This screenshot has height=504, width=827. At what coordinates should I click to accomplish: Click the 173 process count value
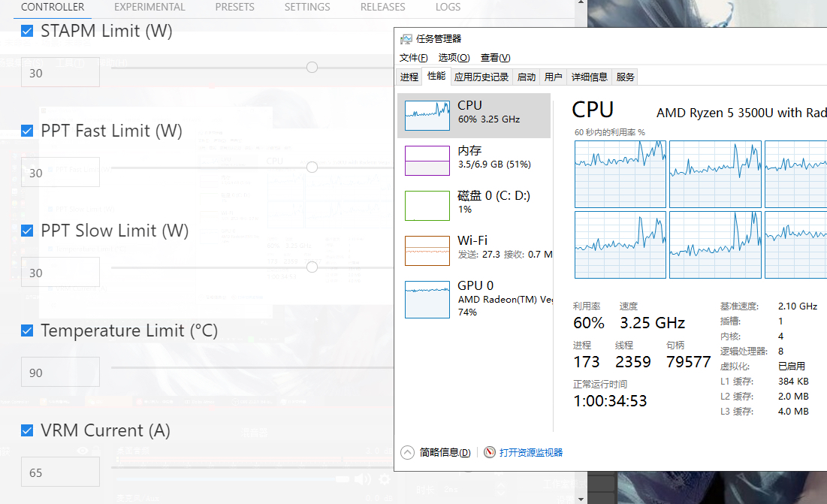[587, 361]
